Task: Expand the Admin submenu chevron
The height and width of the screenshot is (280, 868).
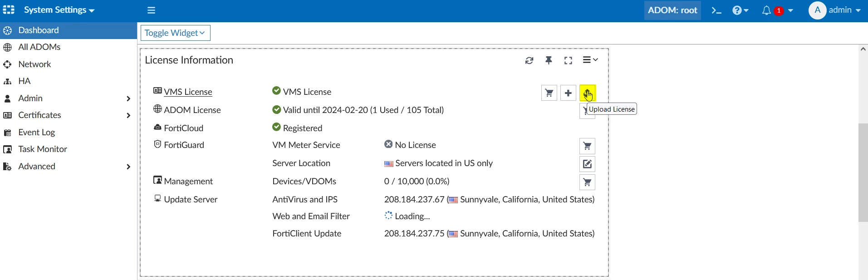Action: [128, 98]
